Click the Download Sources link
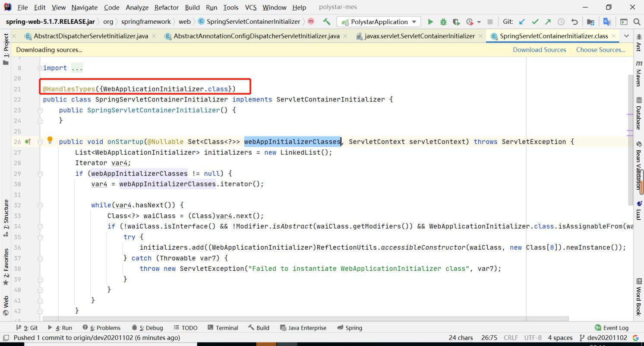Image resolution: width=644 pixels, height=346 pixels. click(x=539, y=50)
